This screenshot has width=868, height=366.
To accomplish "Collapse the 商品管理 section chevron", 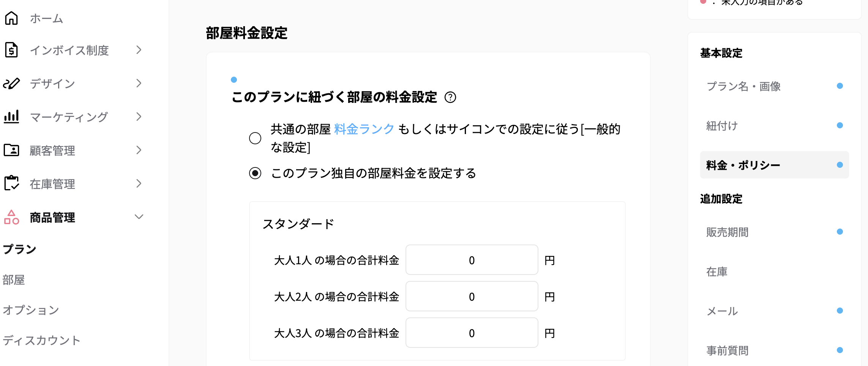I will click(x=139, y=217).
